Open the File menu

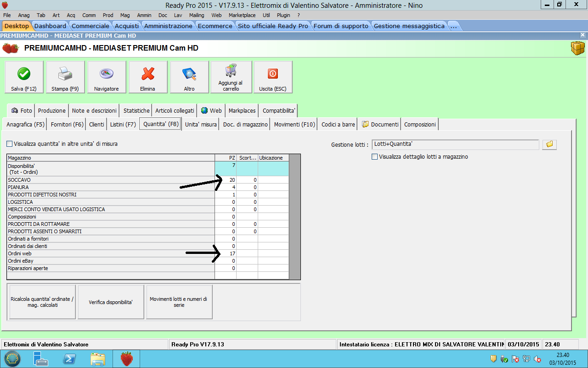pyautogui.click(x=7, y=15)
